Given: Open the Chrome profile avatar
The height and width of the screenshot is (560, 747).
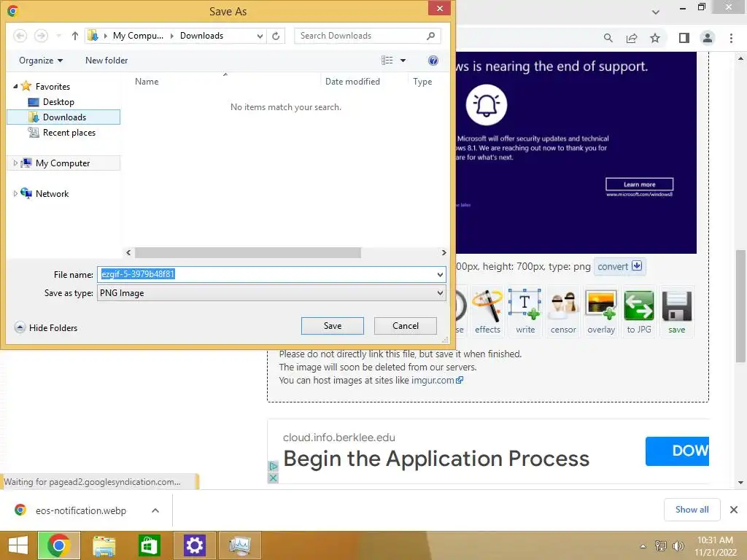Looking at the screenshot, I should click(x=708, y=38).
